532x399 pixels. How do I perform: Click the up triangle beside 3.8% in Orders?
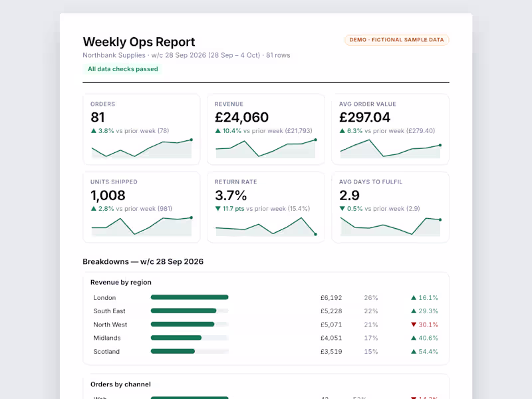point(94,130)
